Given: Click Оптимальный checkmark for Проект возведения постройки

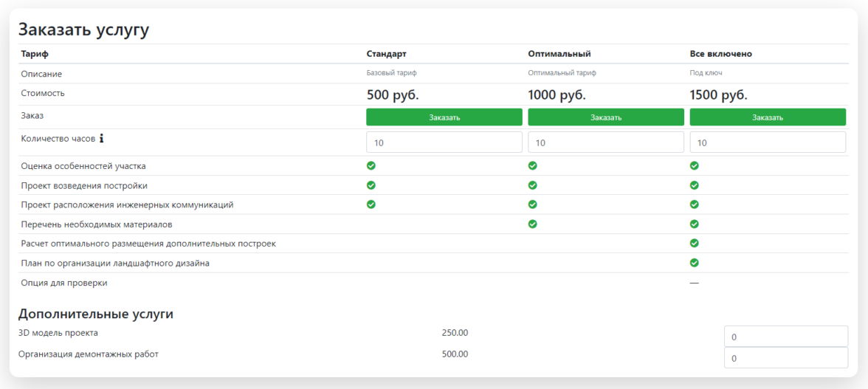Looking at the screenshot, I should pos(533,185).
